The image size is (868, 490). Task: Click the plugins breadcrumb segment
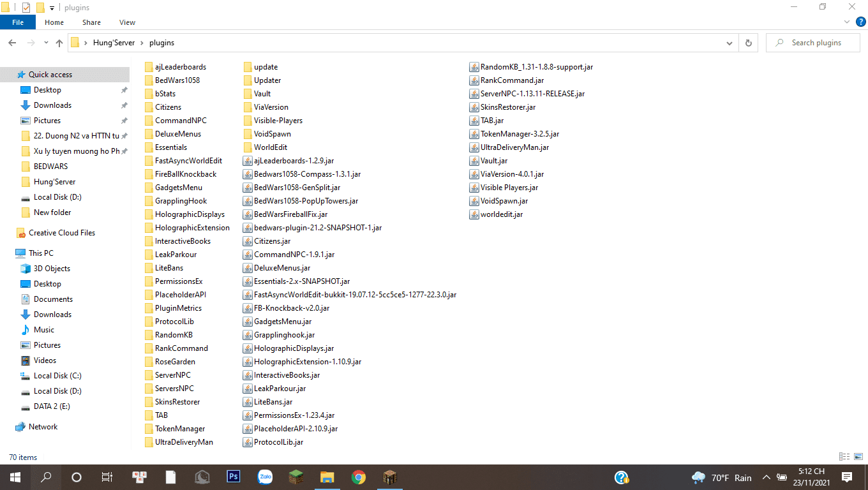pos(161,43)
